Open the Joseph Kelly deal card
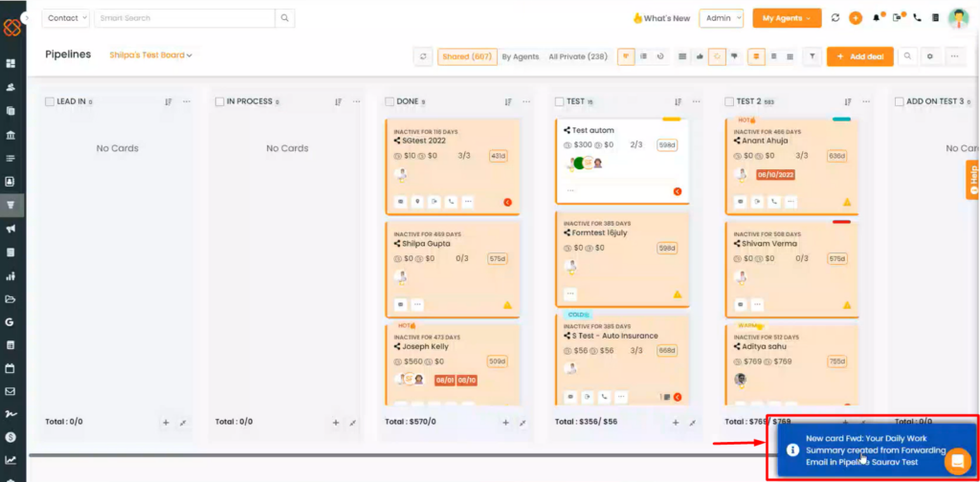Image resolution: width=980 pixels, height=482 pixels. click(x=453, y=365)
